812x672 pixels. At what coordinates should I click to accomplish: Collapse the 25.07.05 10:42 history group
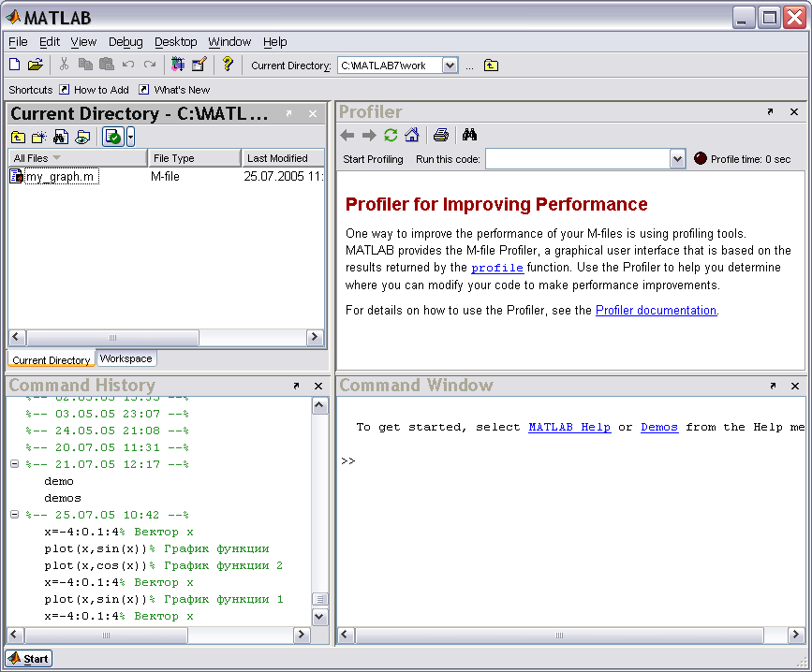(14, 514)
